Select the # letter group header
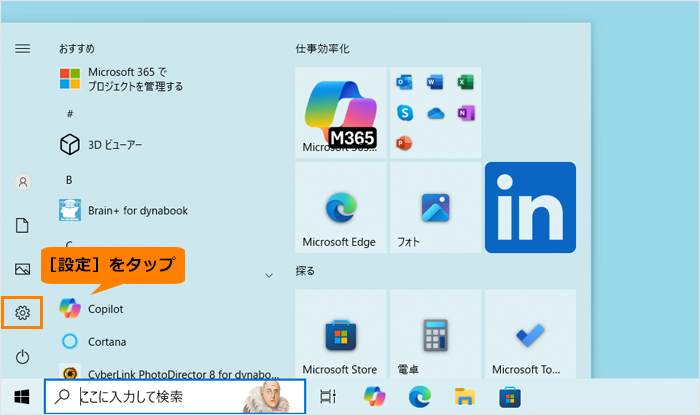This screenshot has height=415, width=700. [x=70, y=114]
